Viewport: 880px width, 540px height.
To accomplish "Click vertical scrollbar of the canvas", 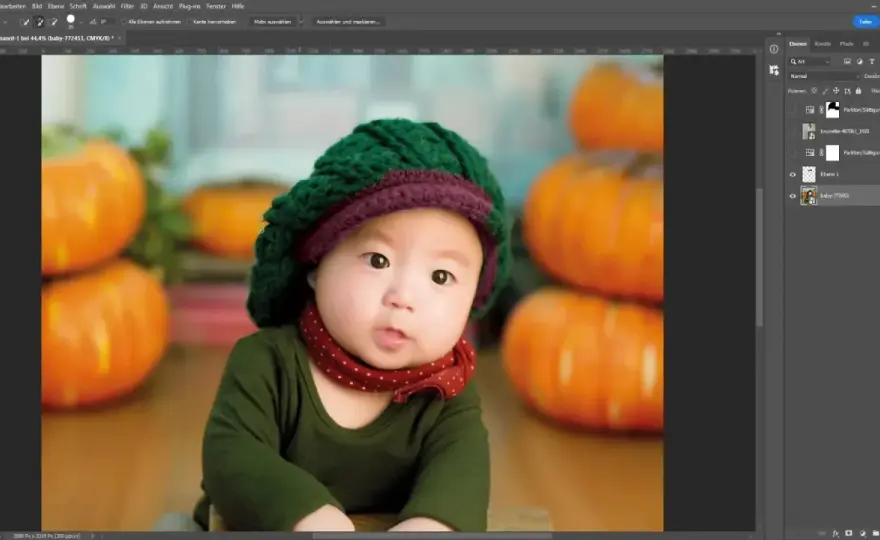I will pyautogui.click(x=759, y=258).
